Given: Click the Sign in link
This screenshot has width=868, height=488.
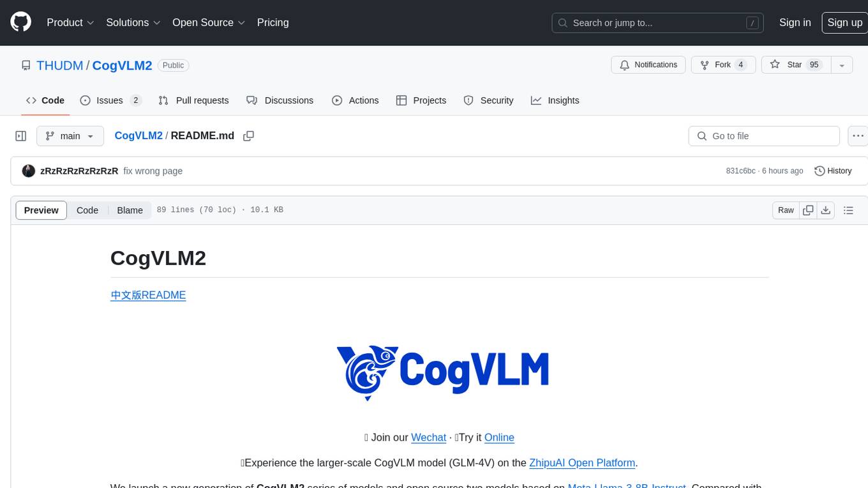Looking at the screenshot, I should click(795, 22).
